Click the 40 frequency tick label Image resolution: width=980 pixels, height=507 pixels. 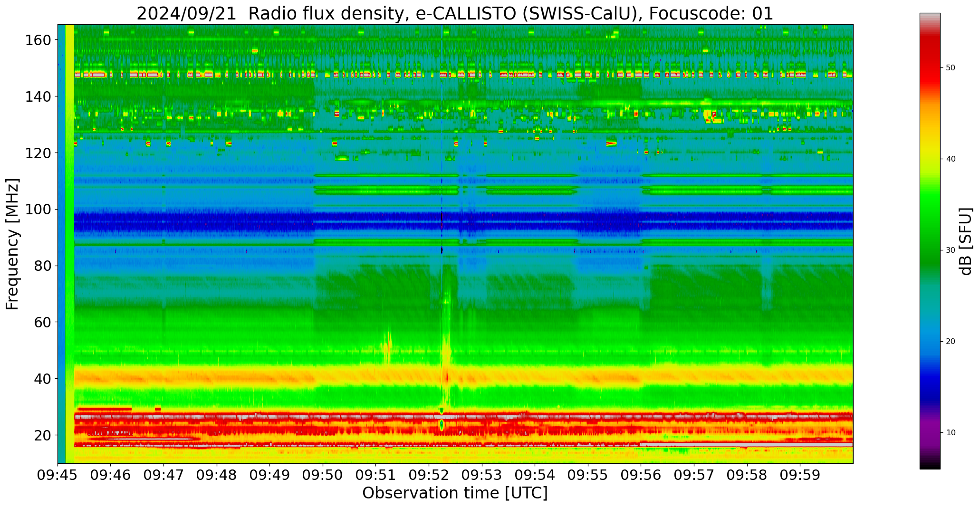click(42, 379)
